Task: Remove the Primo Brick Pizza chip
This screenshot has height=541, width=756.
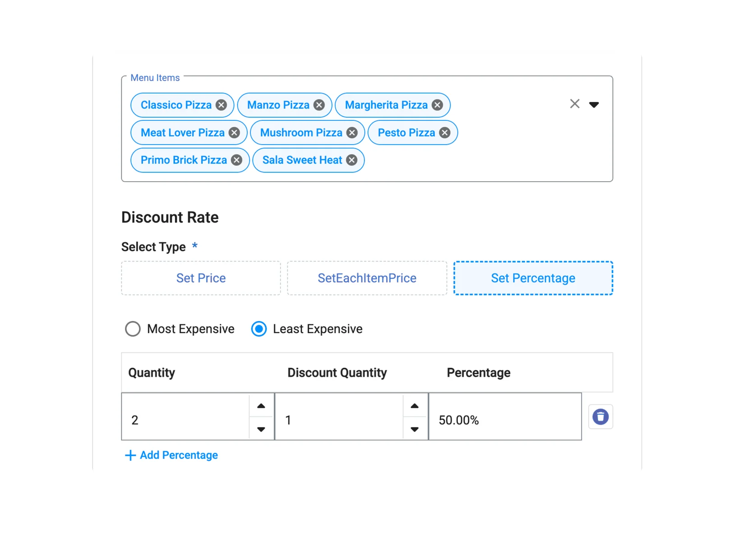Action: 236,160
